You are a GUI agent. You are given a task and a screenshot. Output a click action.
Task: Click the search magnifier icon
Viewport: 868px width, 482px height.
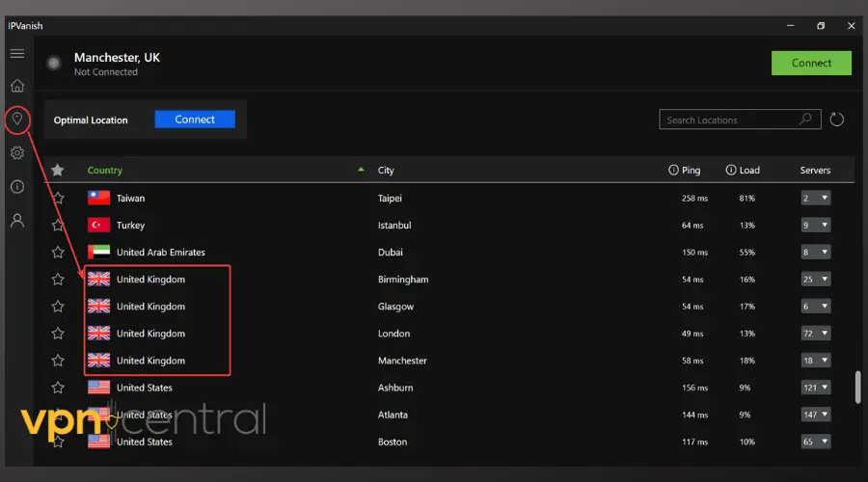[805, 119]
